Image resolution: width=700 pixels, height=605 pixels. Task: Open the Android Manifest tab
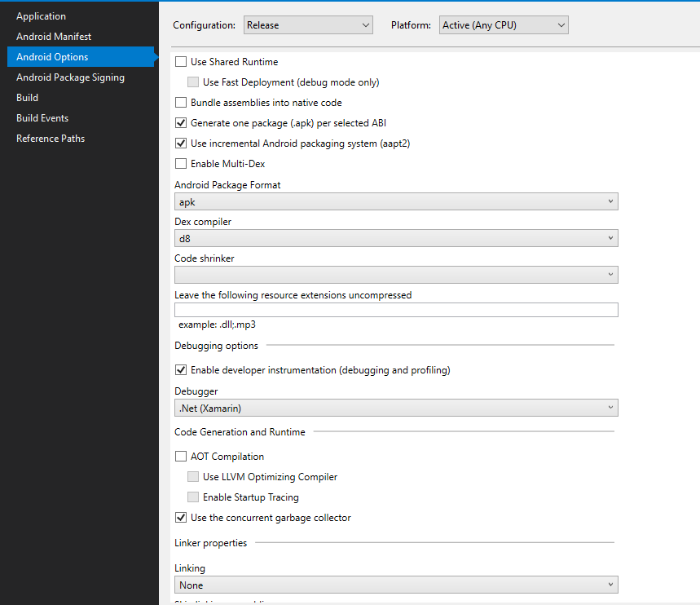pyautogui.click(x=54, y=37)
